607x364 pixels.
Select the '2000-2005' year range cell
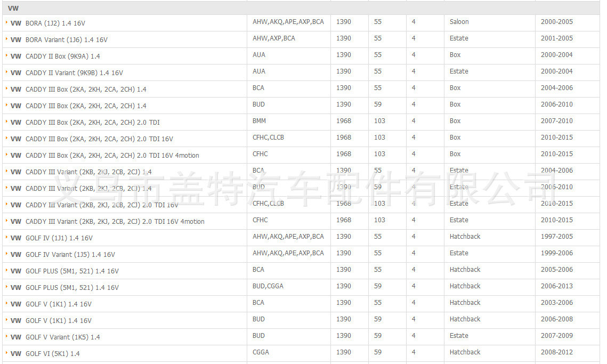[557, 22]
